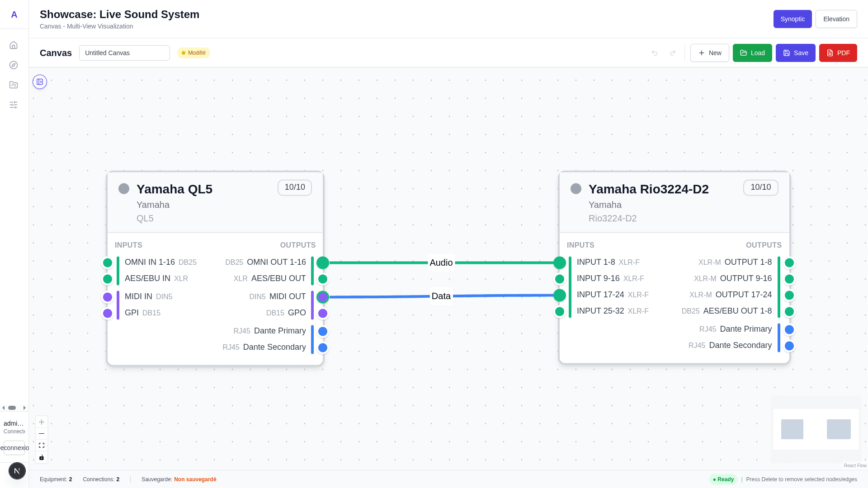The width and height of the screenshot is (868, 488).
Task: Toggle the Yamaha QL5 status dot
Action: coord(124,189)
